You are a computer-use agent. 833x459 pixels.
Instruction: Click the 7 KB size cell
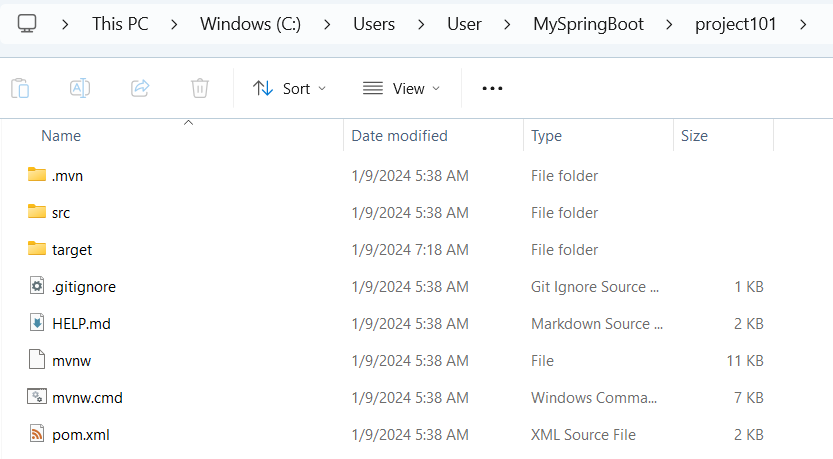pyautogui.click(x=749, y=398)
